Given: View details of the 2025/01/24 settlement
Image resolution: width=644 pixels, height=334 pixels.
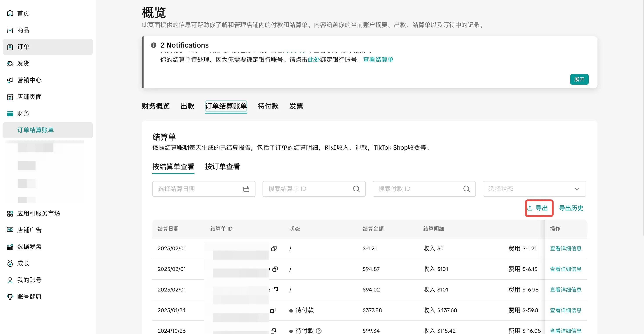Looking at the screenshot, I should (x=566, y=310).
